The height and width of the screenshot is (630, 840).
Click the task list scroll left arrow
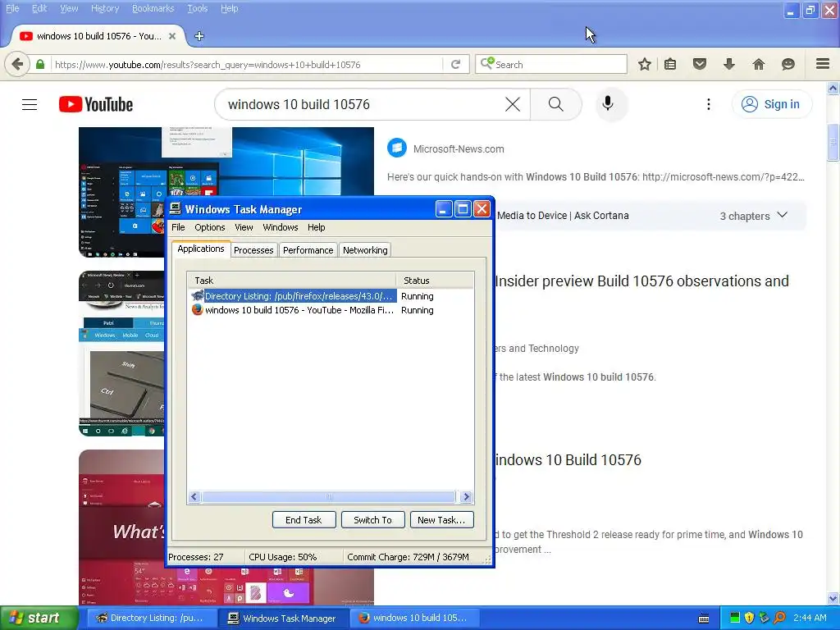pyautogui.click(x=194, y=497)
